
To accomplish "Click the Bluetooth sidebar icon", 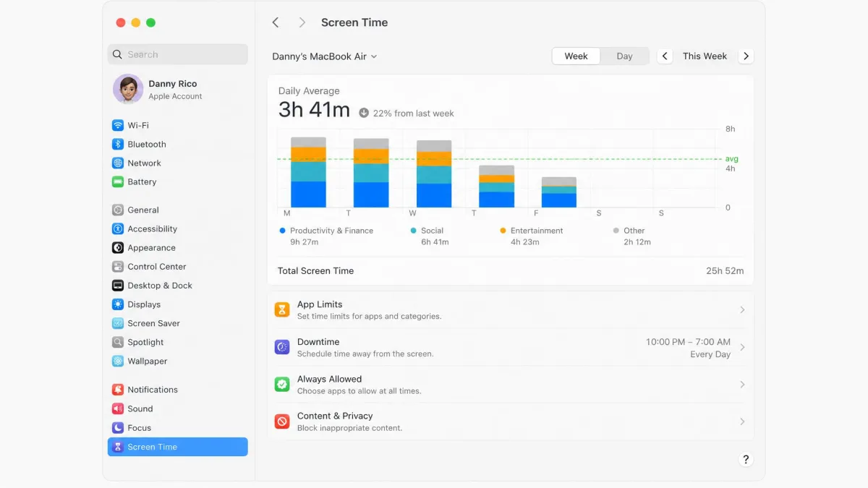I will [x=118, y=144].
